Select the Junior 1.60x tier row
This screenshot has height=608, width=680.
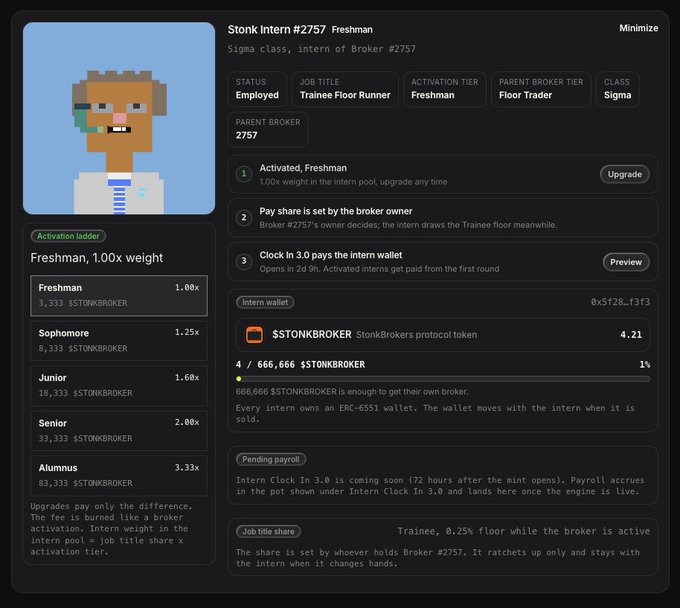point(119,386)
